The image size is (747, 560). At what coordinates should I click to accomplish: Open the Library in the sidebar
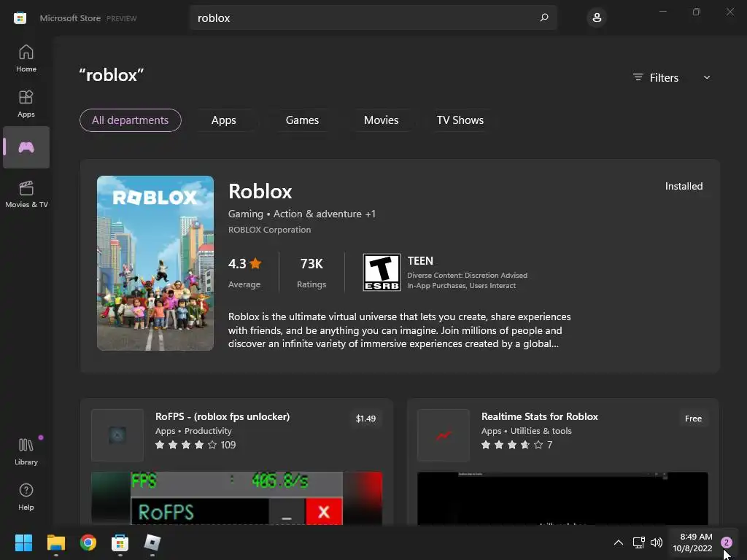(26, 451)
